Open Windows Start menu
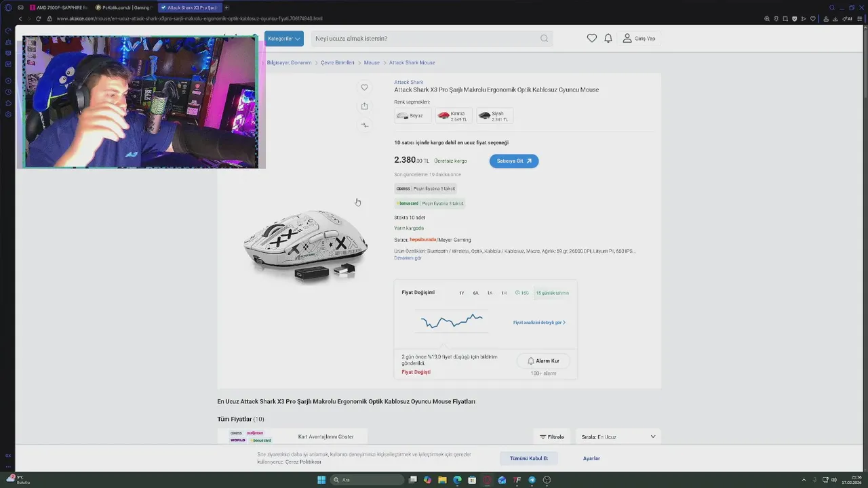This screenshot has width=868, height=488. [321, 480]
